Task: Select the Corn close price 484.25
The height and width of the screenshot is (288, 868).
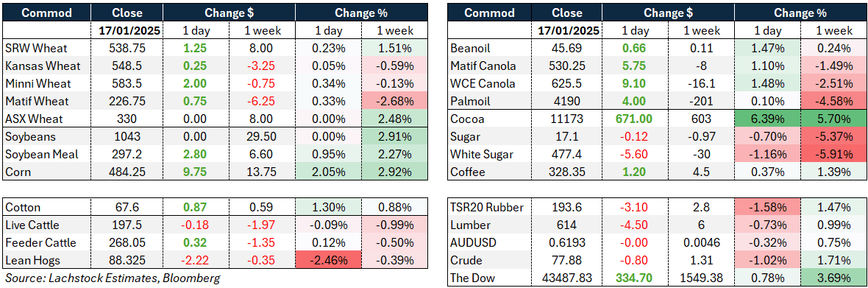Action: [127, 172]
